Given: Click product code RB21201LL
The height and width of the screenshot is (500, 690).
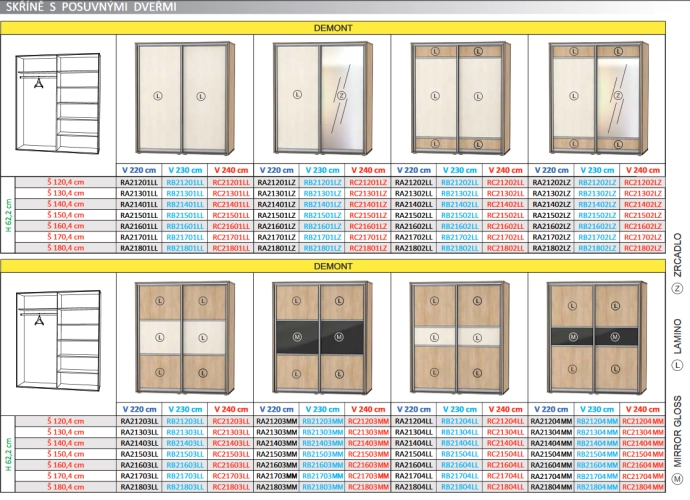Looking at the screenshot, I should [185, 182].
